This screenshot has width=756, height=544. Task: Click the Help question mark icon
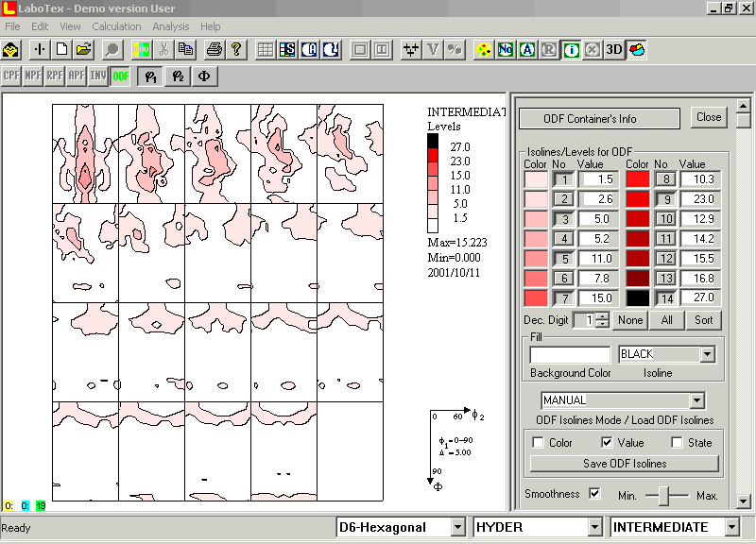click(236, 49)
